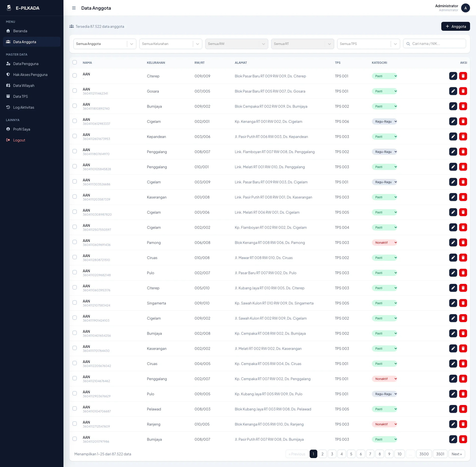The width and height of the screenshot is (476, 467).
Task: Focus the Cari nama / NIK search field
Action: (434, 44)
